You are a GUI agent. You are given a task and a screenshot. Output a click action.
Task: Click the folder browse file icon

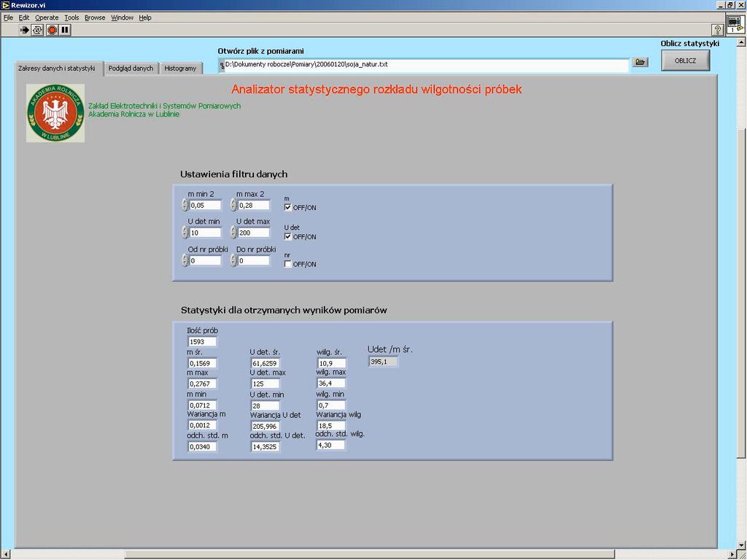coord(640,62)
